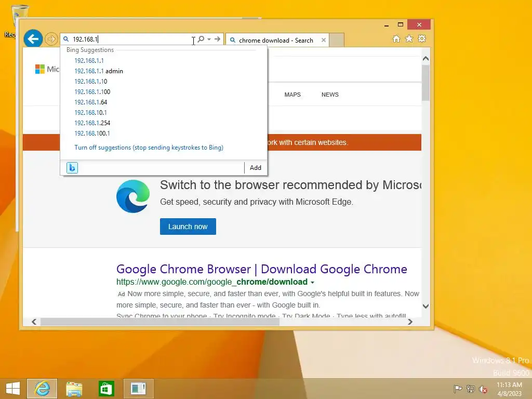Click the fourth taskbar app icon
Image resolution: width=532 pixels, height=399 pixels.
point(138,389)
